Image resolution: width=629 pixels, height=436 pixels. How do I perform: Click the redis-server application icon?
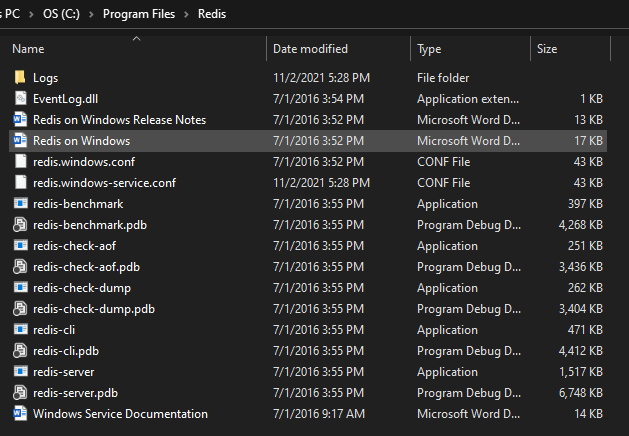pyautogui.click(x=20, y=372)
